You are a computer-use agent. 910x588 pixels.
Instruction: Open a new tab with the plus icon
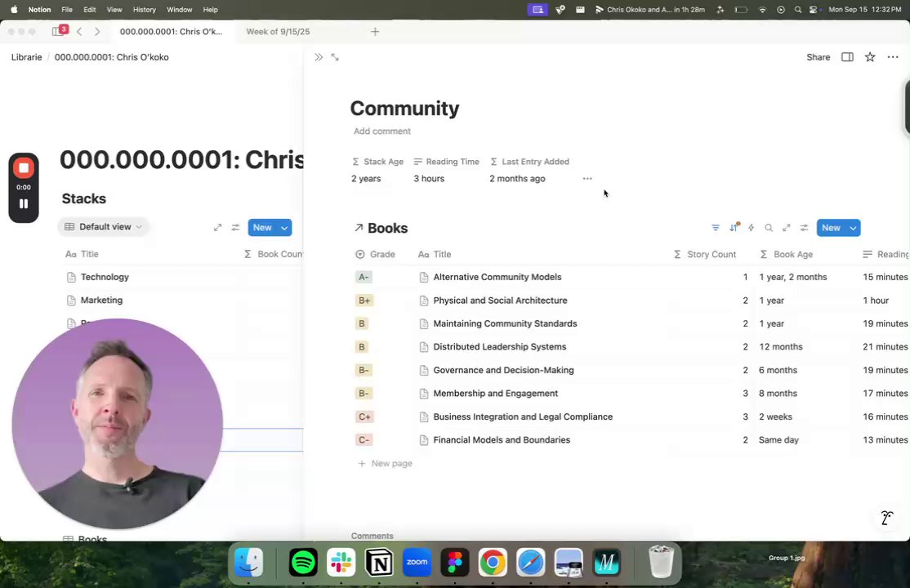[375, 31]
